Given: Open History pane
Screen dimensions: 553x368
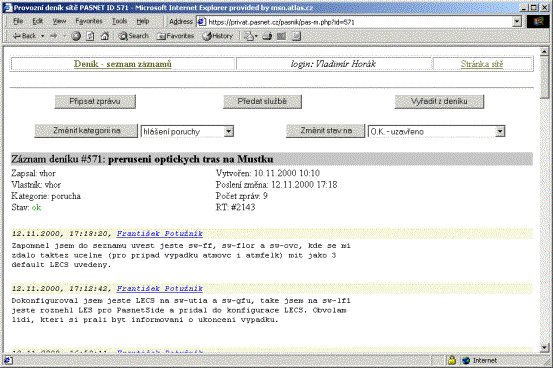Looking at the screenshot, I should [218, 36].
